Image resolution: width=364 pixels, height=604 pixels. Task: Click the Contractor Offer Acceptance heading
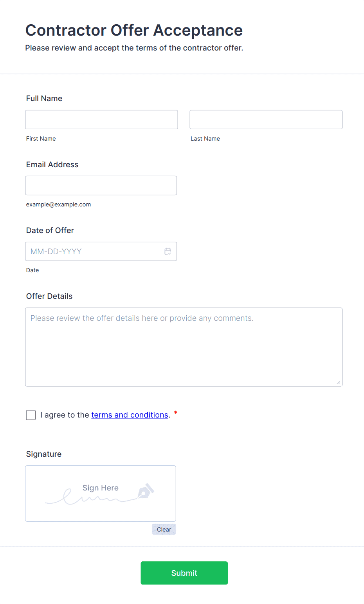pos(134,30)
